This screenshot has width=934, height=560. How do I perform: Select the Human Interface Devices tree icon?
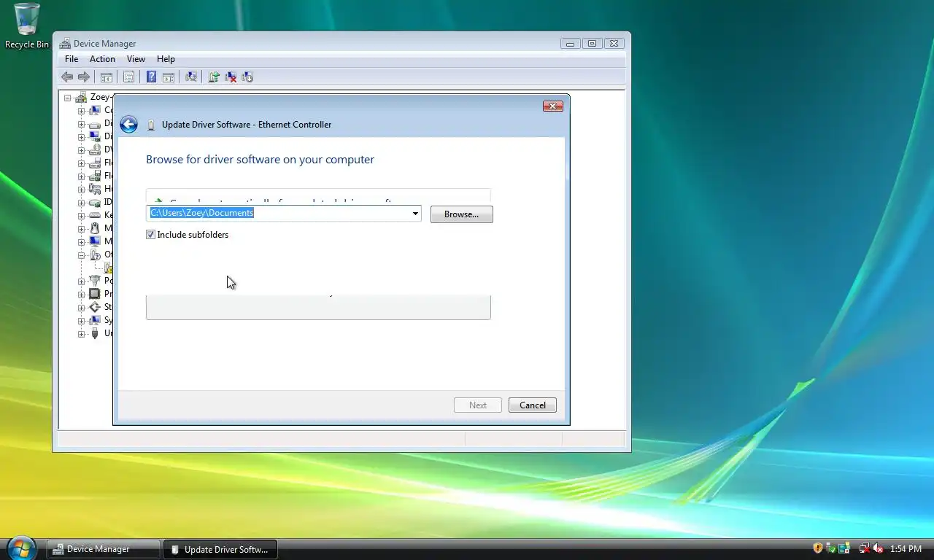pos(94,189)
